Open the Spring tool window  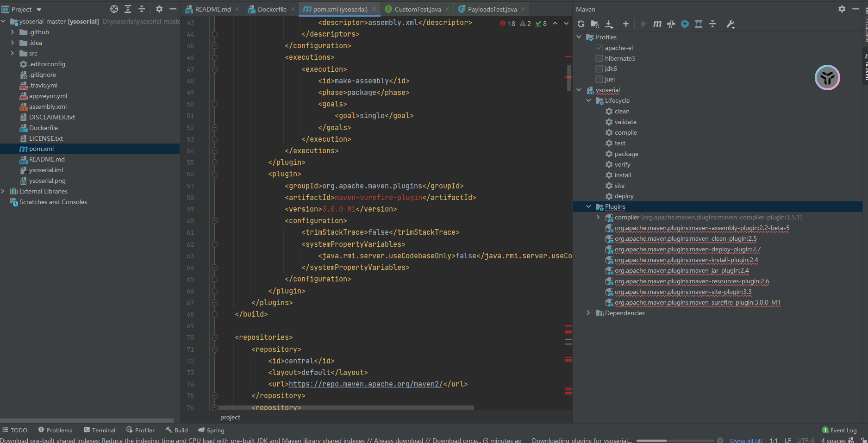[x=211, y=430]
